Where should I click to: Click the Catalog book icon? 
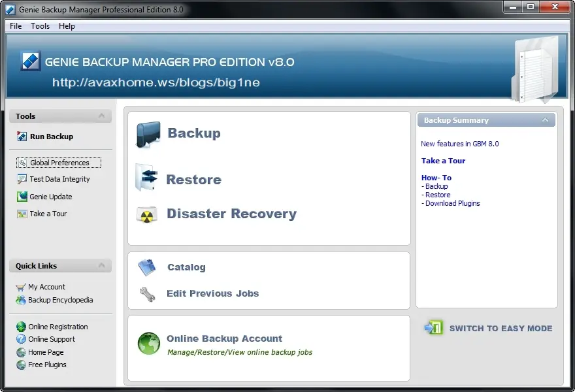(x=146, y=267)
